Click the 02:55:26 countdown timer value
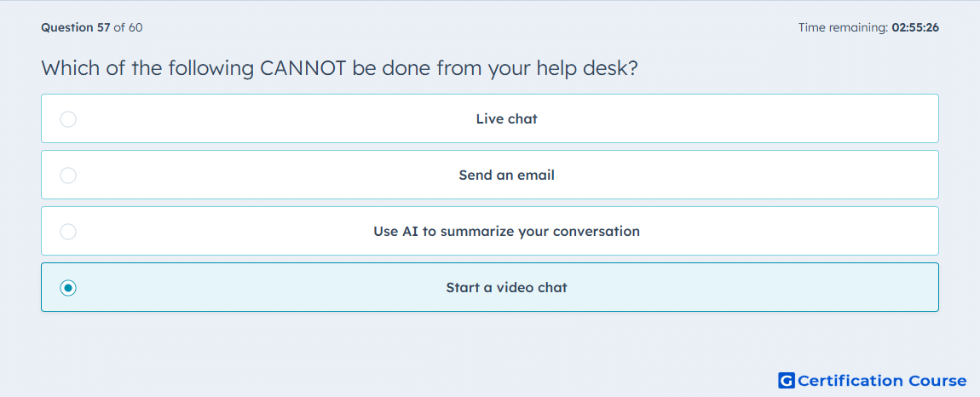Viewport: 980px width, 397px height. tap(915, 27)
